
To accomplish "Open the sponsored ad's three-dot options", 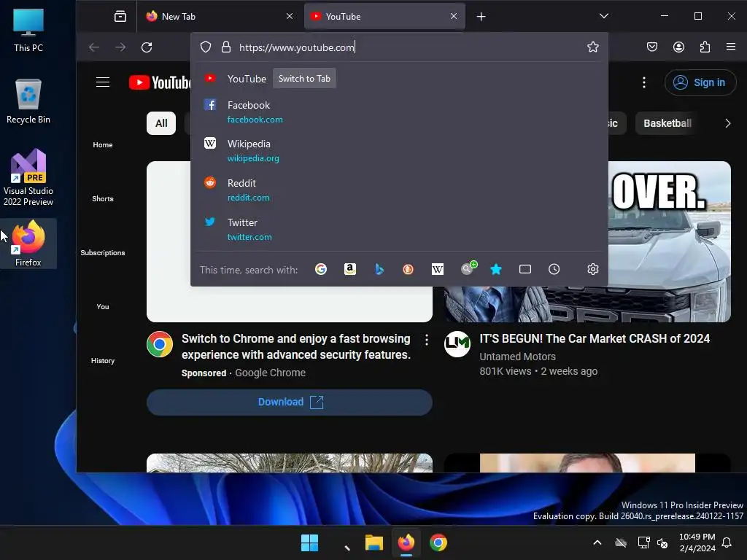I will (426, 340).
